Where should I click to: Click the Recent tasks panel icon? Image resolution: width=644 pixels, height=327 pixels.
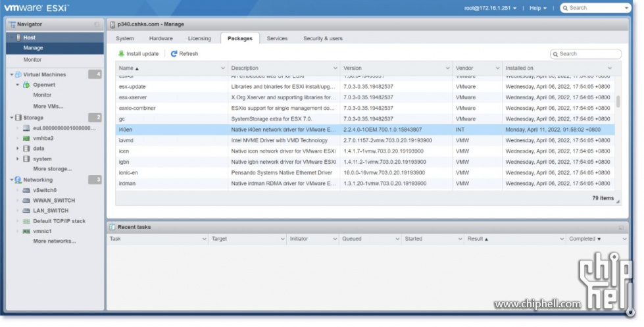112,227
